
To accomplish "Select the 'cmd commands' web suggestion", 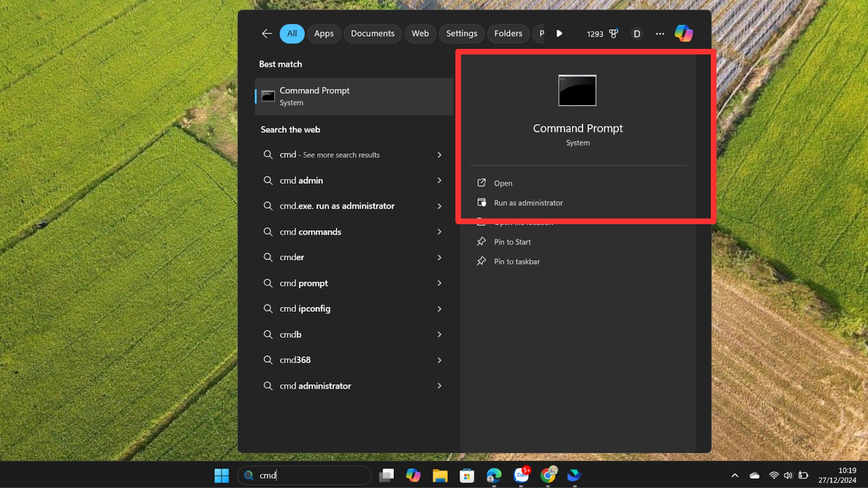I will pos(354,232).
